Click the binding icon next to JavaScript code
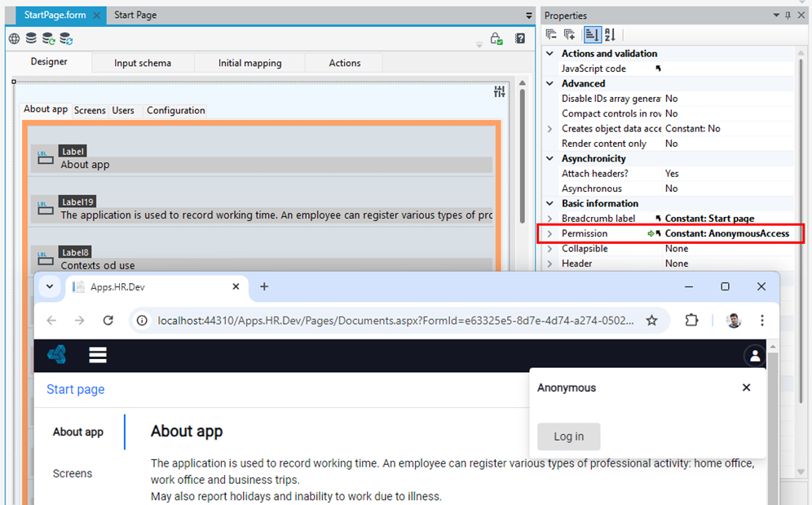Viewport: 812px width, 505px height. (x=658, y=69)
